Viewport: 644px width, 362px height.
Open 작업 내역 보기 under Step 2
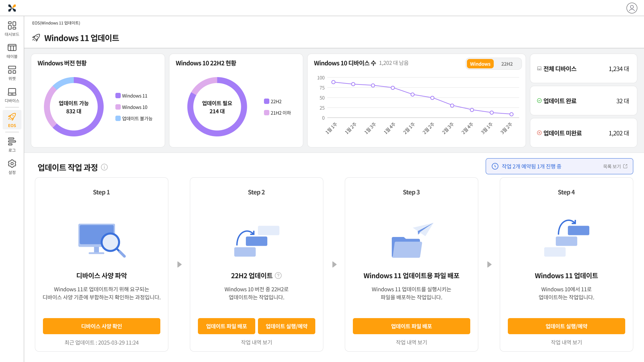[x=257, y=342]
